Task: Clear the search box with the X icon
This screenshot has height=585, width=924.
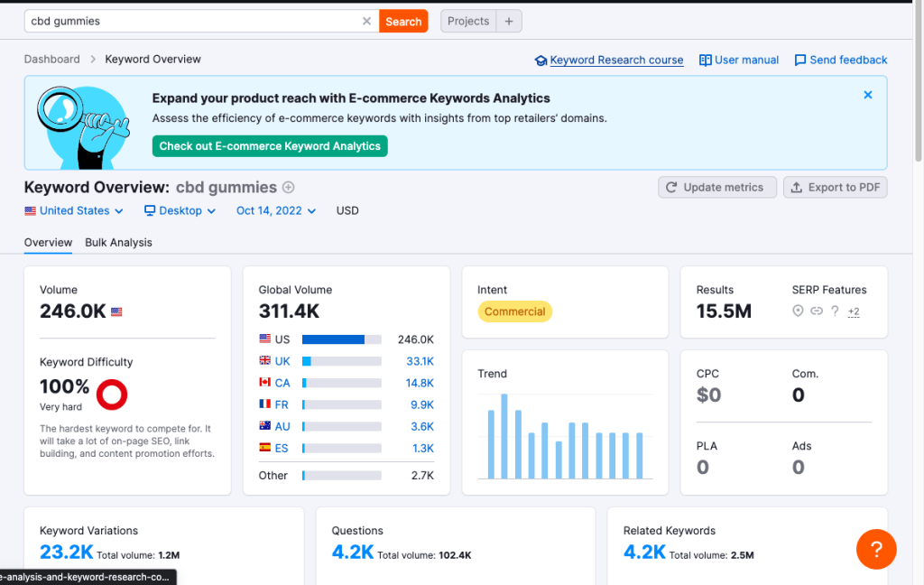Action: click(x=366, y=21)
